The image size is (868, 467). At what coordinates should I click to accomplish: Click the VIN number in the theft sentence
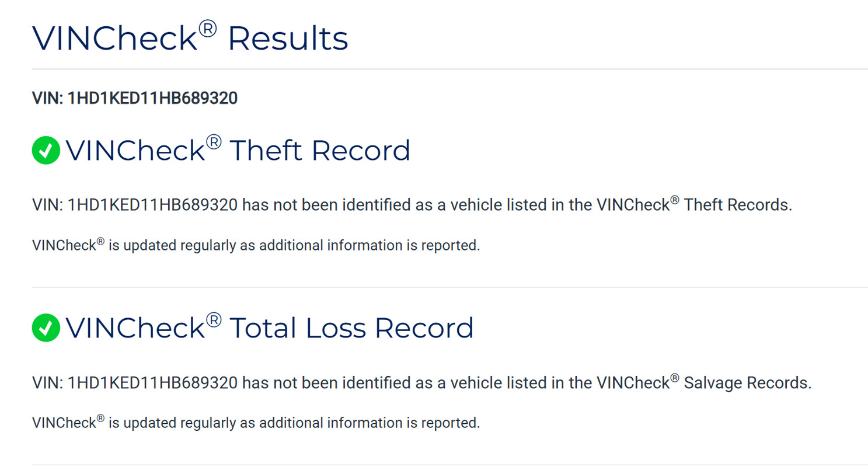[x=152, y=205]
